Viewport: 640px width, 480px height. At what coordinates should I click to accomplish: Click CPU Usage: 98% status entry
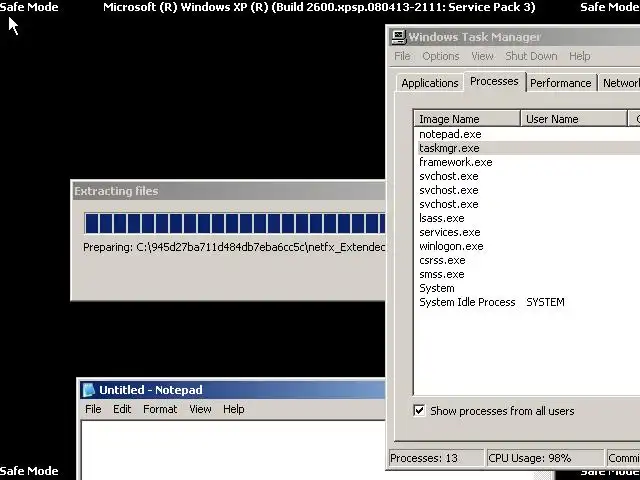coord(544,458)
